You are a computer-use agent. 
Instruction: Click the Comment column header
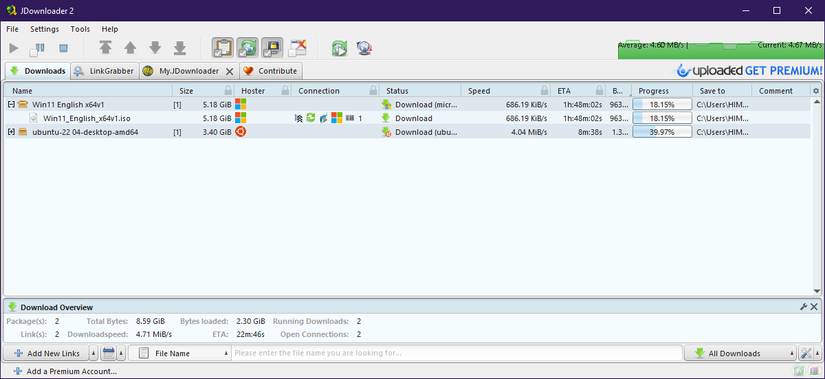tap(781, 91)
